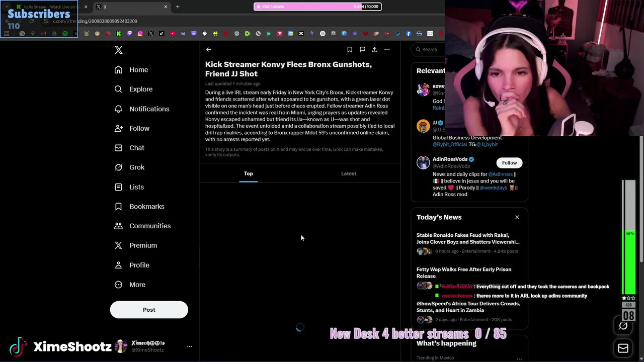Open the AdinRossVods profile name
Viewport: 644px width, 362px height.
[450, 159]
